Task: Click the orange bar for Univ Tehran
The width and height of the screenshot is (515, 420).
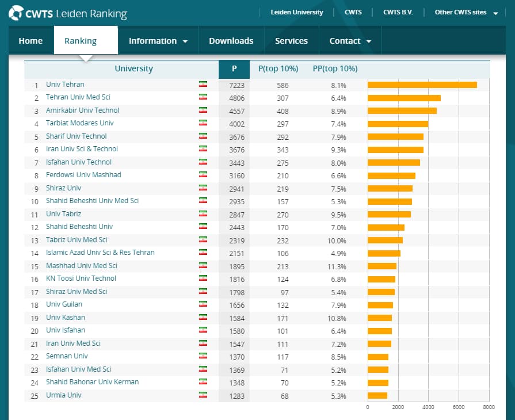Action: pos(422,85)
